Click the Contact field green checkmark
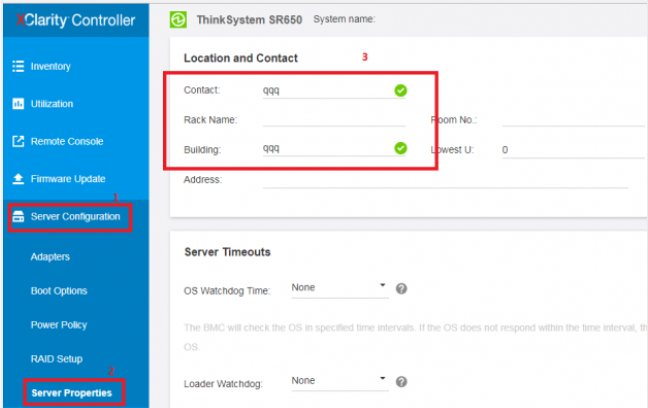This screenshot has width=648, height=408. 400,90
